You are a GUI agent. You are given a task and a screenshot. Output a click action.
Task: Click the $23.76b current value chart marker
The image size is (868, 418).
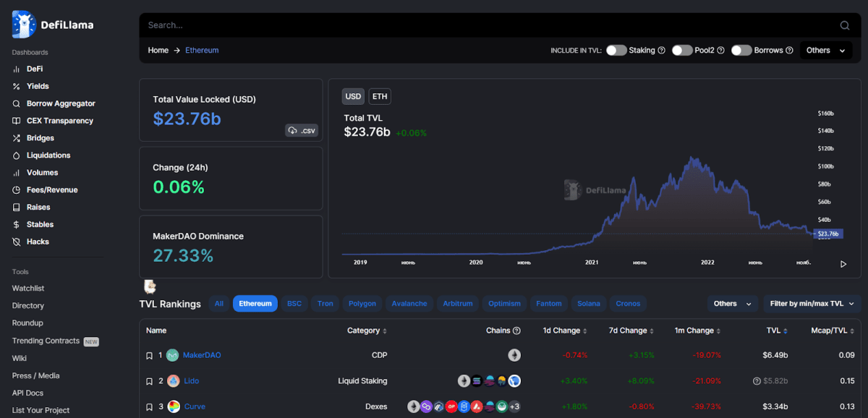pyautogui.click(x=827, y=234)
